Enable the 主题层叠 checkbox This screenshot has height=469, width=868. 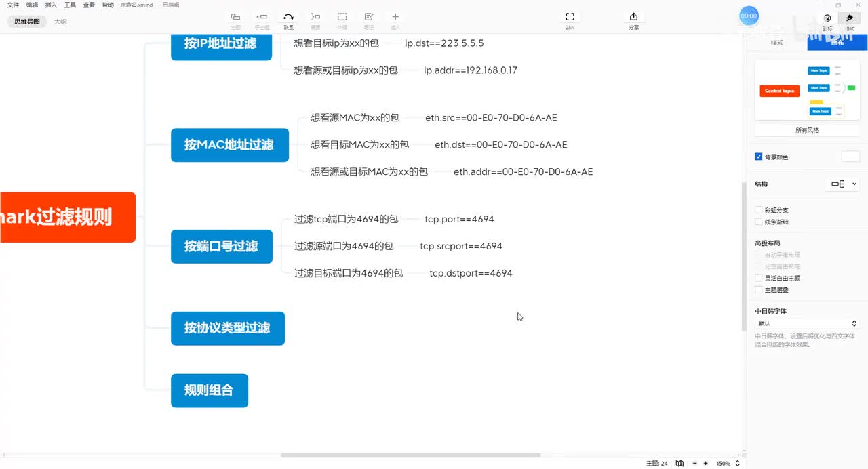pos(759,289)
